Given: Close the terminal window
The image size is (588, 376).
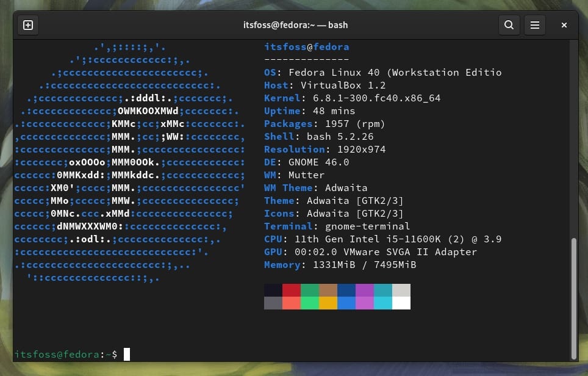Looking at the screenshot, I should (x=564, y=25).
